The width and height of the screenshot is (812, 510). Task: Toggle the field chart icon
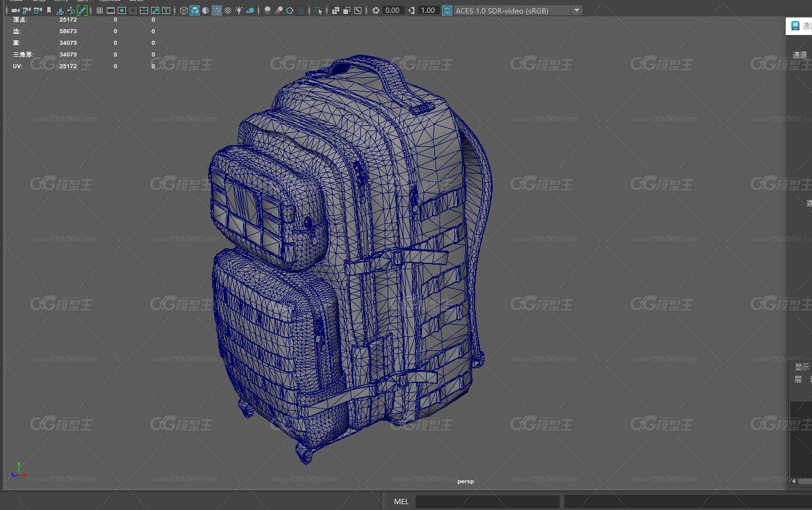(143, 10)
